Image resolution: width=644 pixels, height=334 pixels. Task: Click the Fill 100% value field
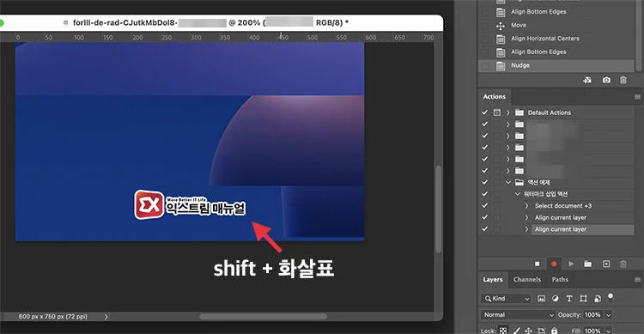[x=593, y=331]
